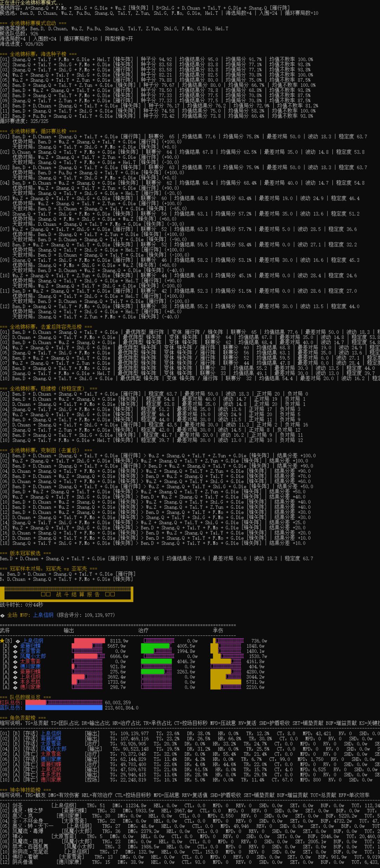Click the skill 魂灵·蝶之梦

pyautogui.click(x=28, y=811)
